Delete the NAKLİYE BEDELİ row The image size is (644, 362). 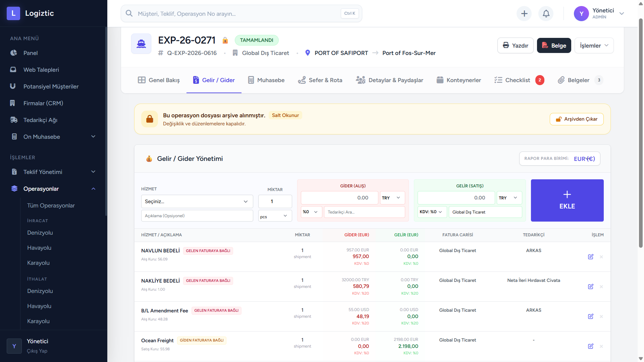point(601,287)
